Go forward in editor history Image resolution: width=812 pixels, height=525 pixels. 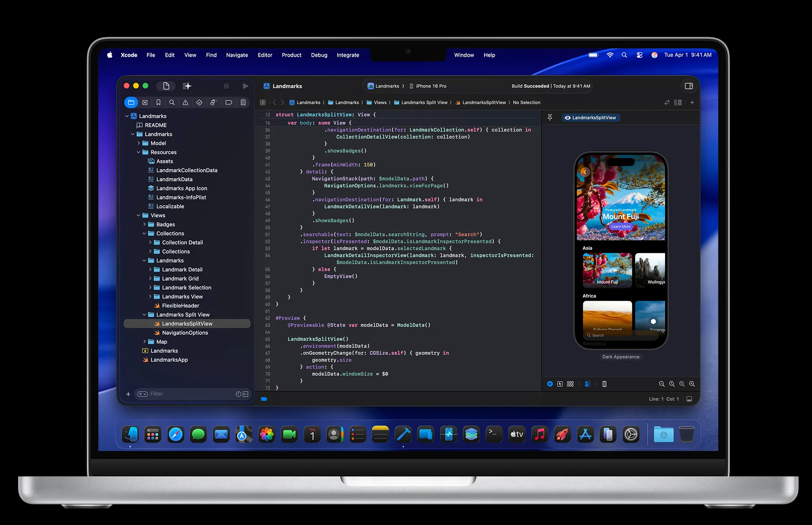(283, 102)
